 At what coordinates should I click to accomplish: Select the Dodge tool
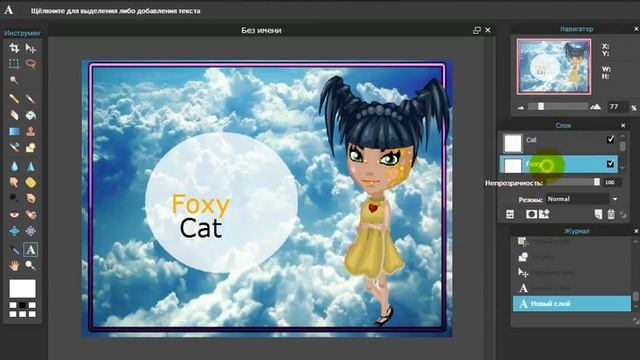14,198
